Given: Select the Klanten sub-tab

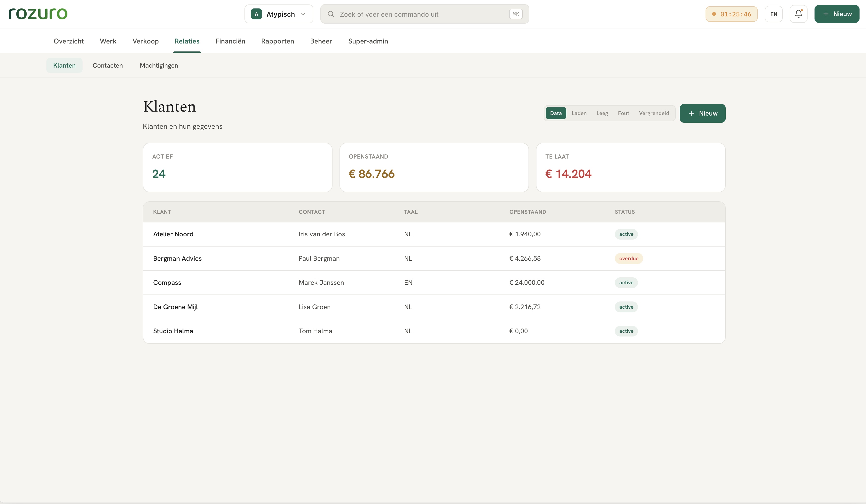Looking at the screenshot, I should 64,66.
